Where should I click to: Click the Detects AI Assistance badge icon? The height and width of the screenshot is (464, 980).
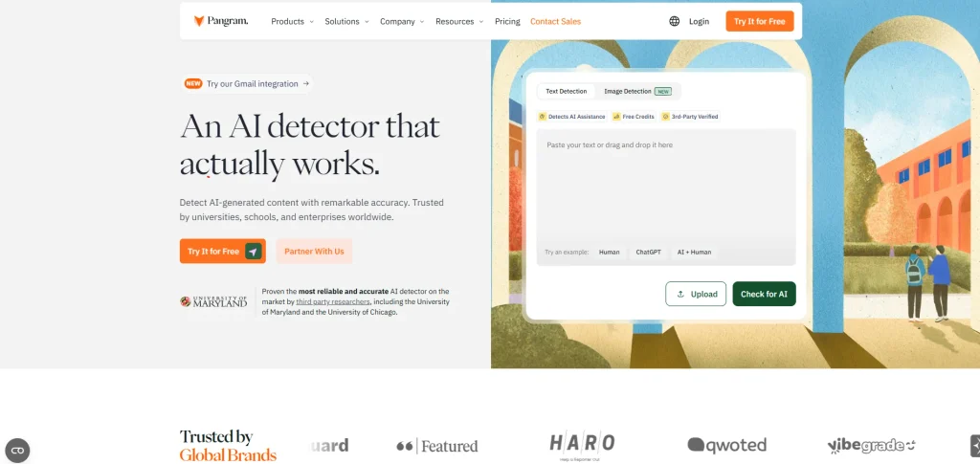pos(542,117)
